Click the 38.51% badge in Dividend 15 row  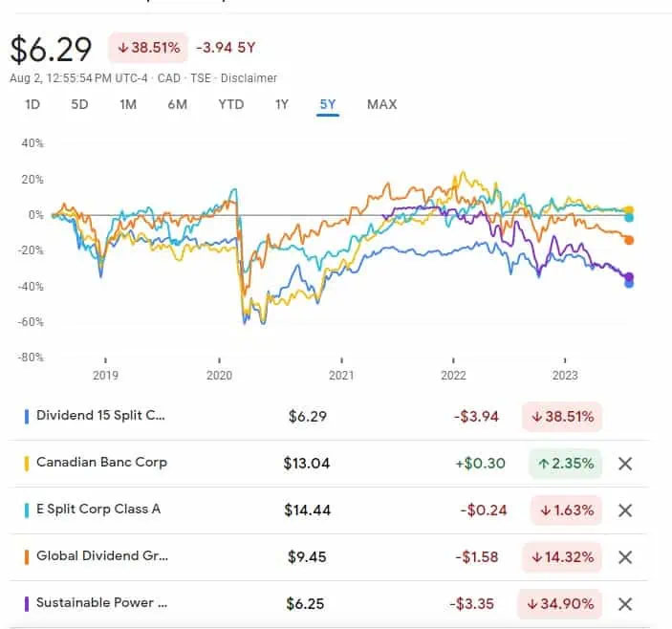point(562,417)
